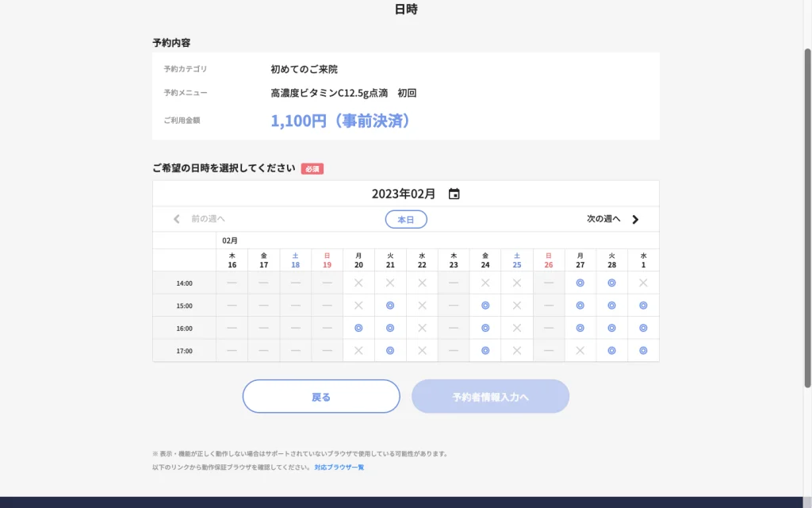The height and width of the screenshot is (508, 812).
Task: Click the 17:00 time row label
Action: [x=184, y=351]
